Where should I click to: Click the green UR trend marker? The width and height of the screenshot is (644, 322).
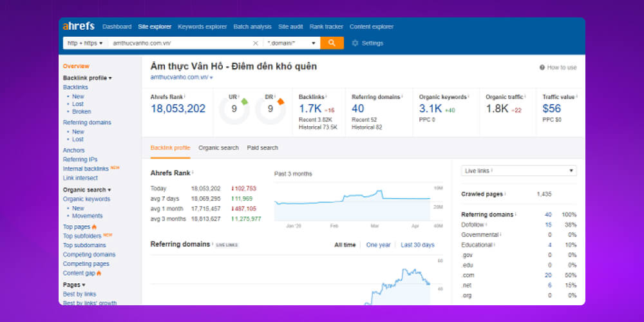244,101
